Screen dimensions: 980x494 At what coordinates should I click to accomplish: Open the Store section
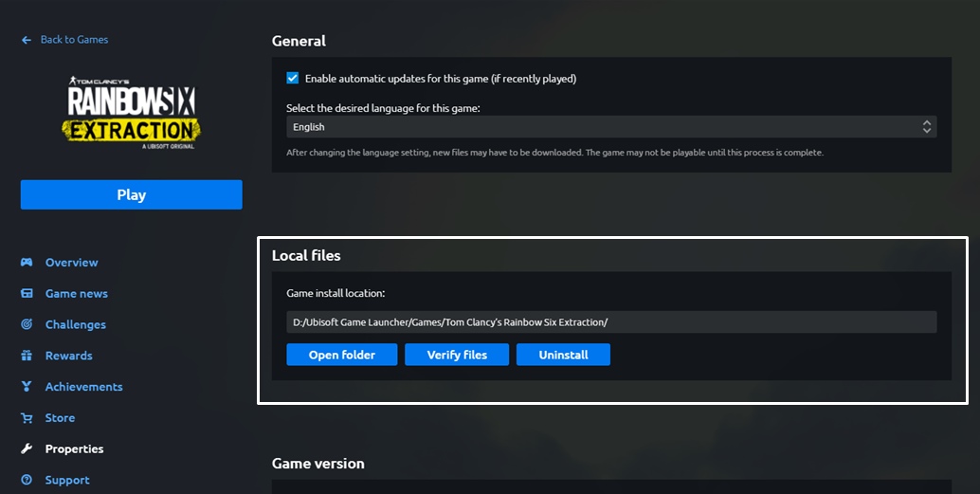60,418
